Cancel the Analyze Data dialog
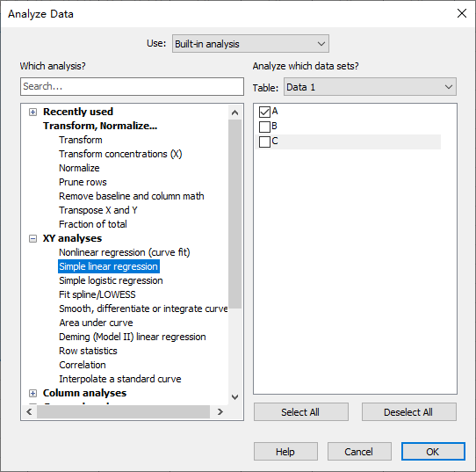This screenshot has width=476, height=472. coord(359,452)
